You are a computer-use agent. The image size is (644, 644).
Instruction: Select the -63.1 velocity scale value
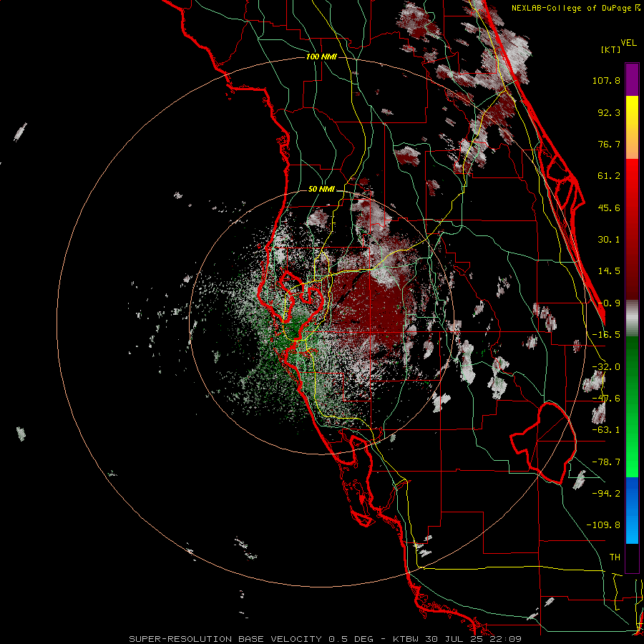click(606, 430)
